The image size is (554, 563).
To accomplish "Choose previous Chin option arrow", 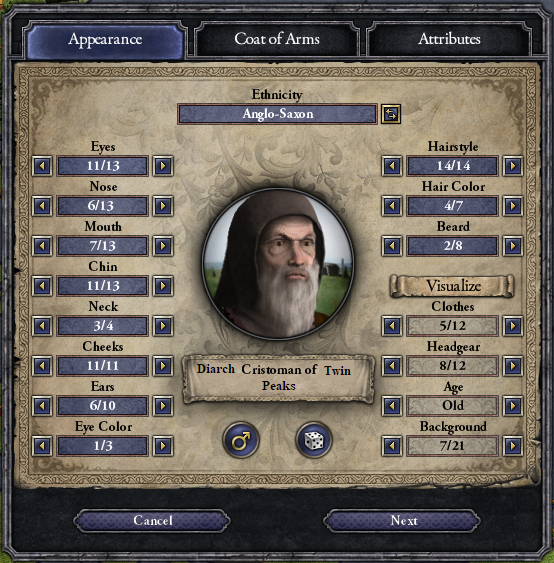I will click(42, 286).
